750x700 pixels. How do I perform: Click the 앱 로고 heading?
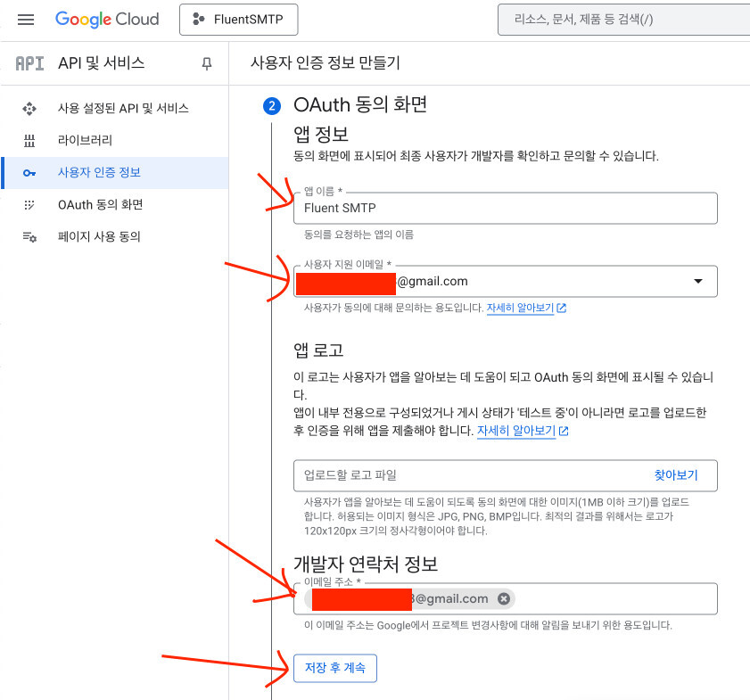coord(318,350)
